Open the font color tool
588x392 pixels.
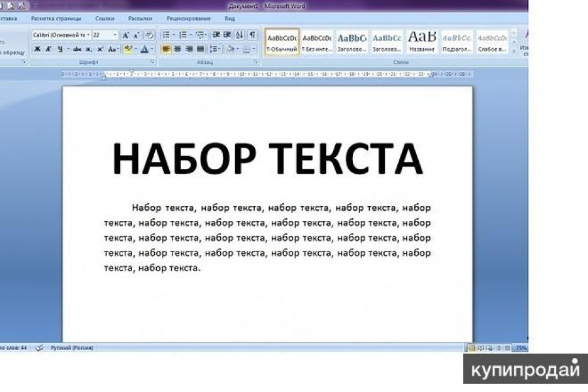click(145, 48)
